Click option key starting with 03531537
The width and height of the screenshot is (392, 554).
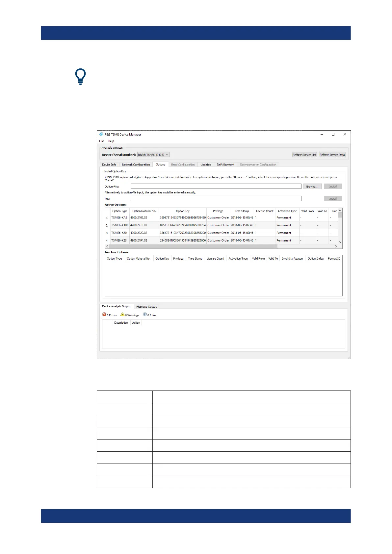click(183, 225)
